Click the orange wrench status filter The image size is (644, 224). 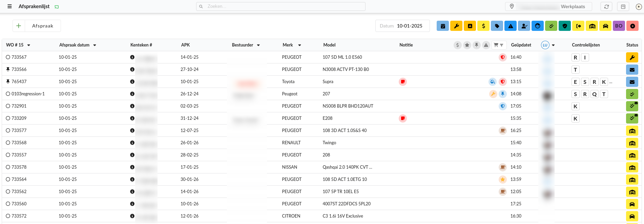pos(456,26)
